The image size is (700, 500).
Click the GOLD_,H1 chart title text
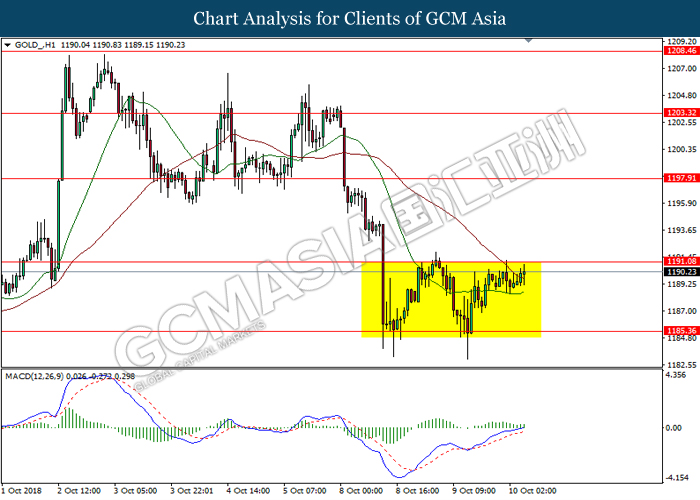[35, 45]
